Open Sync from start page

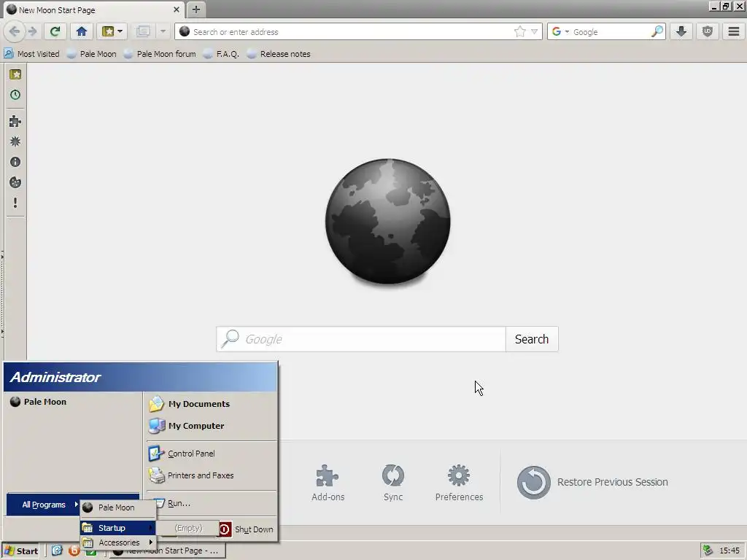pos(393,483)
